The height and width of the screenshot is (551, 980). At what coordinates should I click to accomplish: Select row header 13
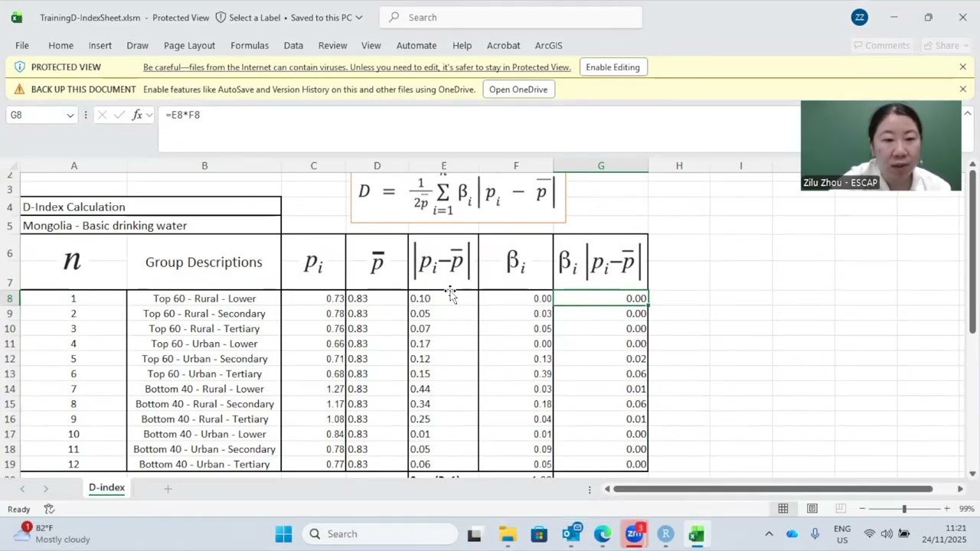click(x=10, y=374)
